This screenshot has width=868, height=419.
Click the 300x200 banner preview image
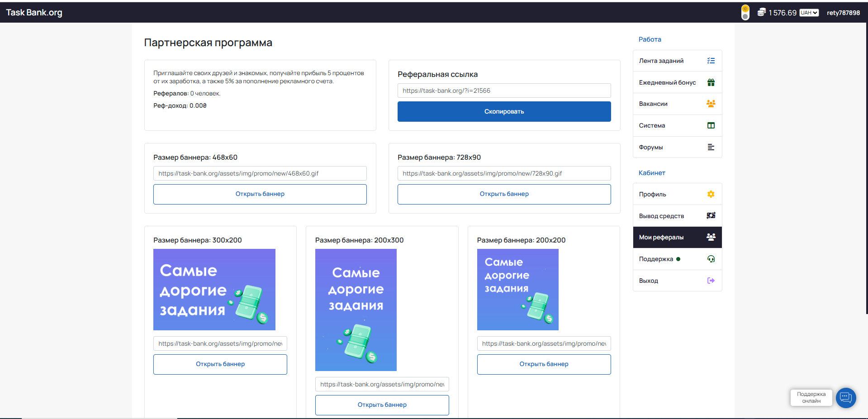214,290
